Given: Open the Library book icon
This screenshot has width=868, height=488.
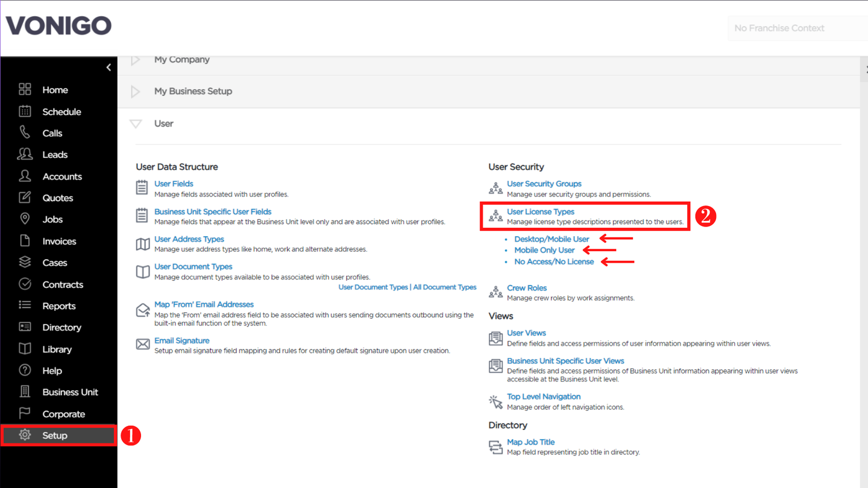Looking at the screenshot, I should tap(25, 349).
